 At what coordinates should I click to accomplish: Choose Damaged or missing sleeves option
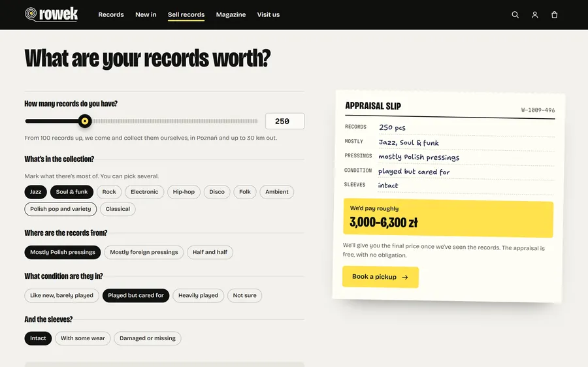[148, 338]
